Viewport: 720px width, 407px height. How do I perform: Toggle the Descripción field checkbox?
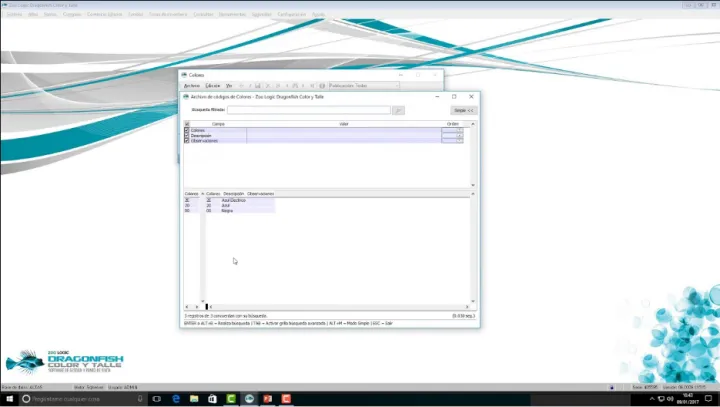coord(187,135)
